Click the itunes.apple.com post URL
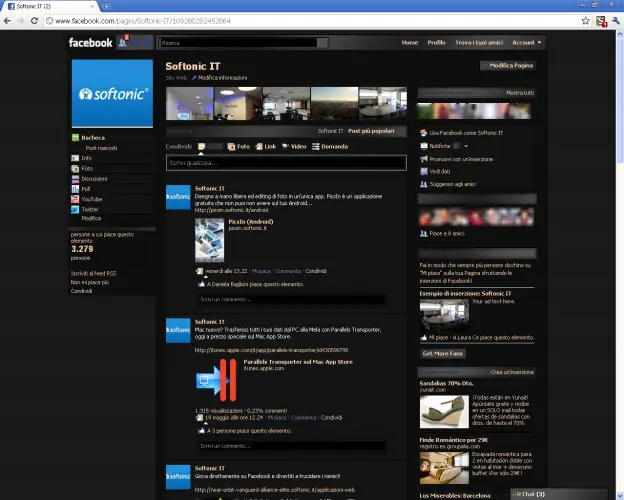The height and width of the screenshot is (500, 624). click(271, 350)
